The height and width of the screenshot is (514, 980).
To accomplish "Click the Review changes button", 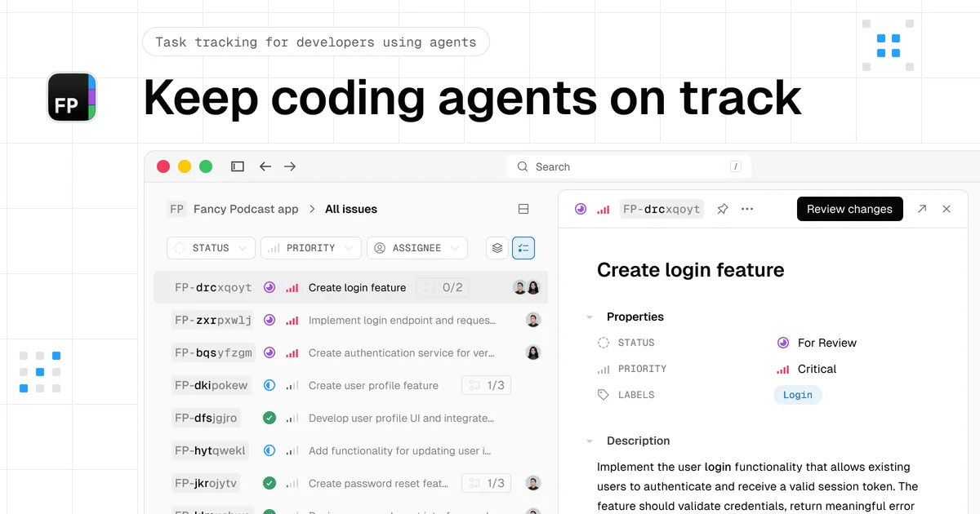I will coord(849,209).
